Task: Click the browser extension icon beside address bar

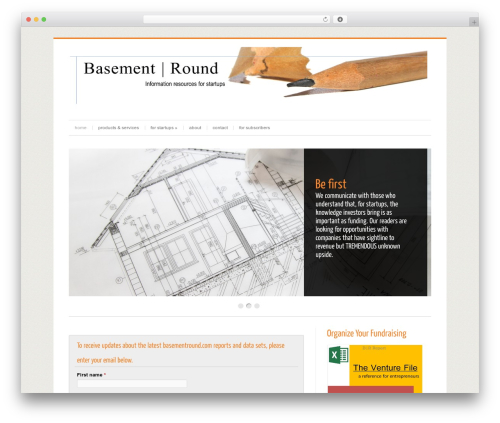Action: pyautogui.click(x=340, y=20)
